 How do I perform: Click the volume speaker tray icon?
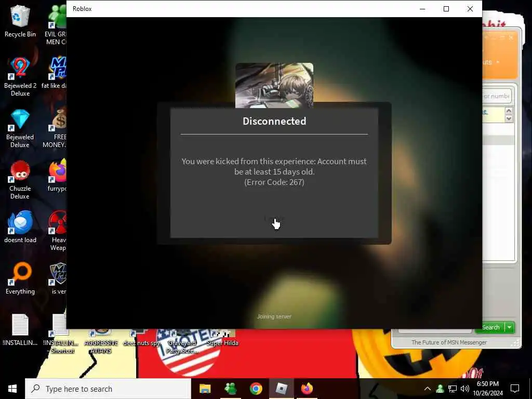(464, 389)
